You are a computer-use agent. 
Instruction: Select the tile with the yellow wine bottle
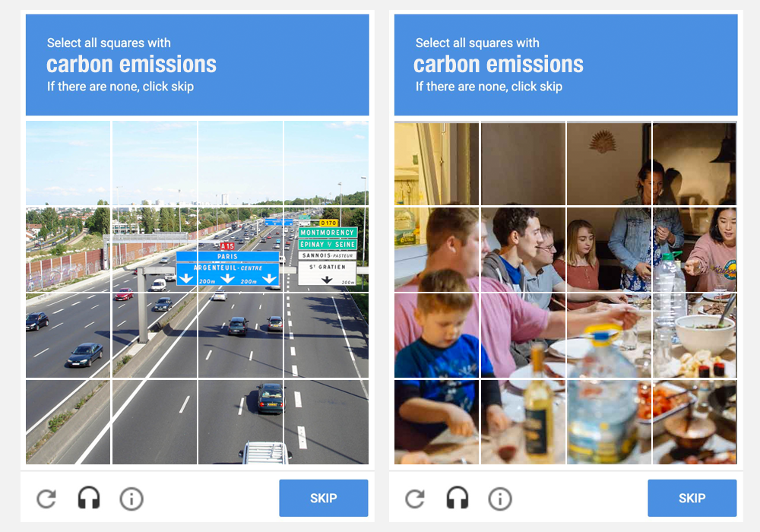[x=523, y=422]
